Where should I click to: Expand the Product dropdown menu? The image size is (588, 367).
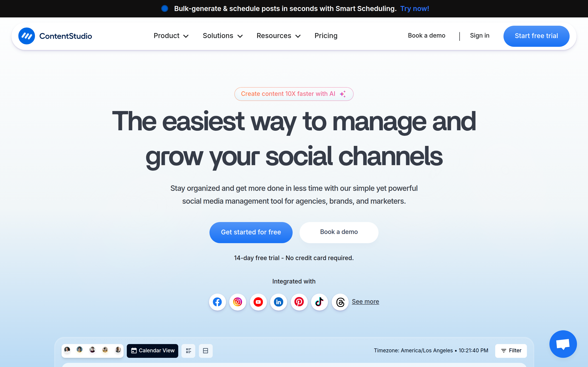pos(171,36)
